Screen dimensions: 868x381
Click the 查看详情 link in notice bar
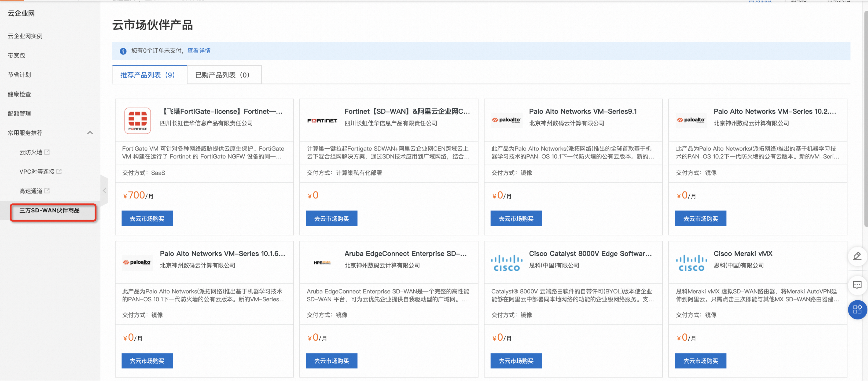pos(199,51)
